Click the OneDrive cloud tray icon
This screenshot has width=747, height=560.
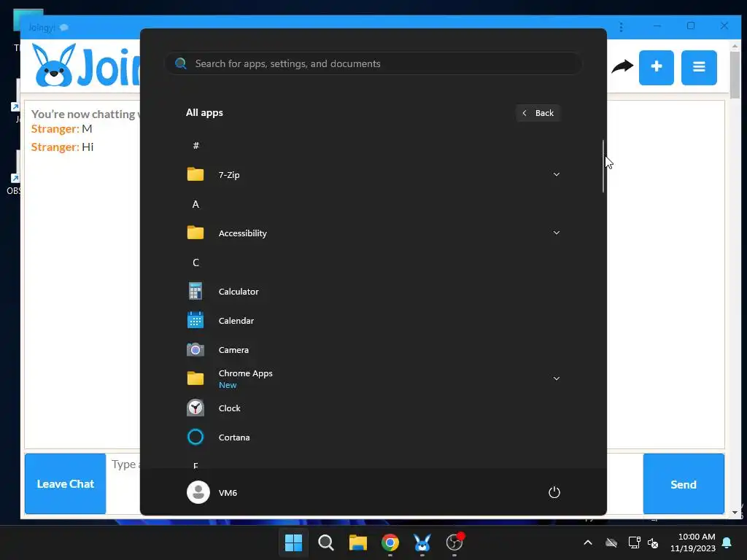point(611,542)
